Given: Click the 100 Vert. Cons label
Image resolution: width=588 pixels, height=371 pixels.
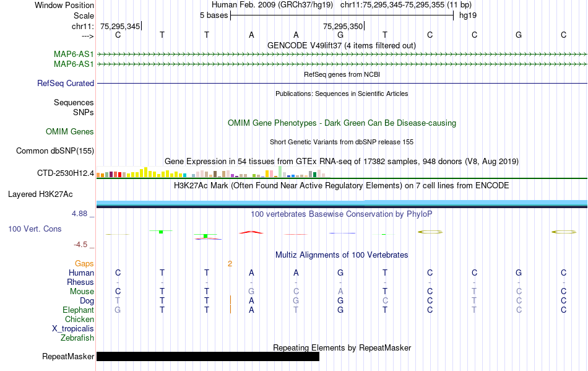Looking at the screenshot, I should tap(35, 229).
